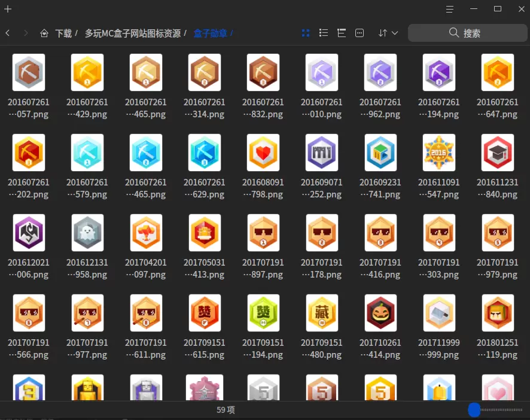Go to the home directory icon
Image resolution: width=530 pixels, height=420 pixels.
[x=44, y=33]
